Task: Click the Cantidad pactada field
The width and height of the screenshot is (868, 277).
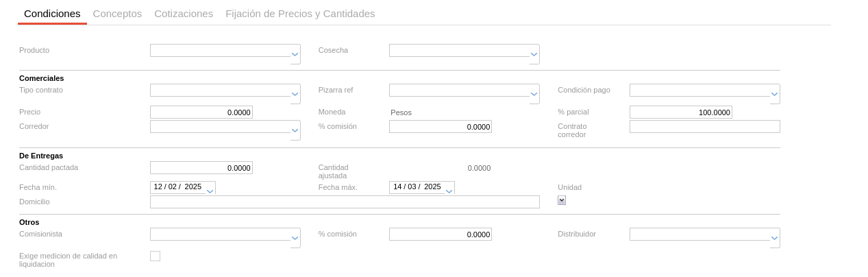Action: (x=201, y=168)
